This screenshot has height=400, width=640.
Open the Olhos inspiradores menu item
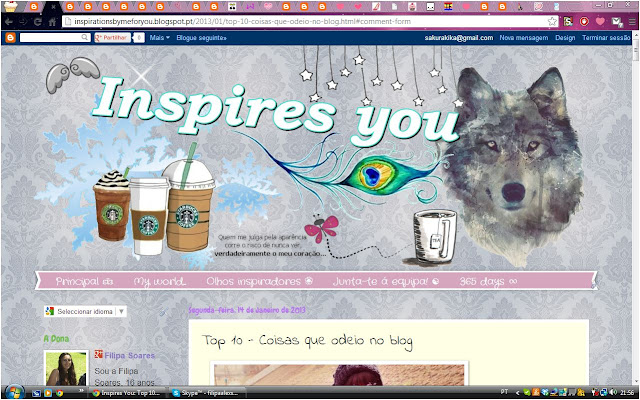pos(260,282)
